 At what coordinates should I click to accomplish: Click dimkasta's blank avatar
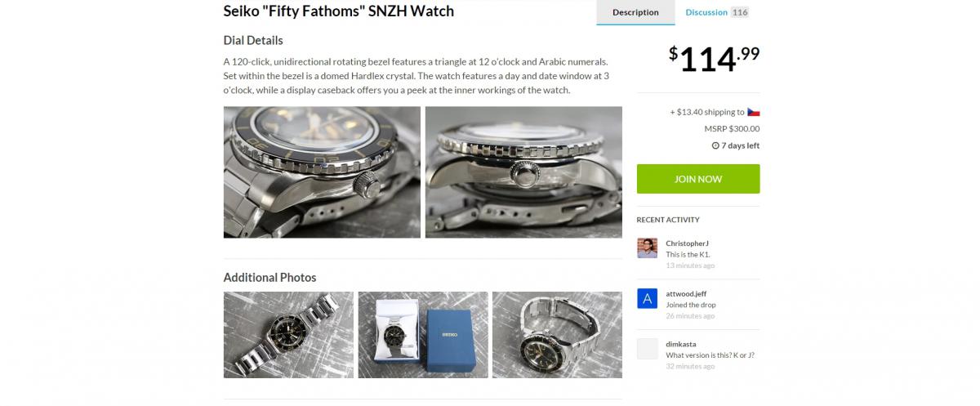click(x=647, y=349)
